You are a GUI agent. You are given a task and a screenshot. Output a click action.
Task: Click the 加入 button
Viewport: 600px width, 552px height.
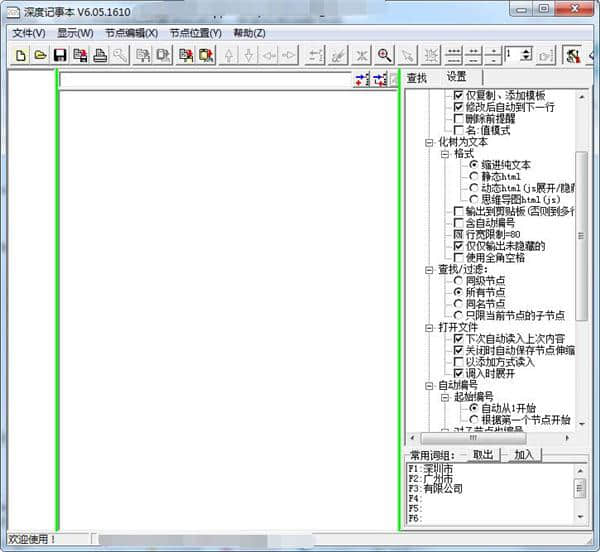click(x=522, y=455)
